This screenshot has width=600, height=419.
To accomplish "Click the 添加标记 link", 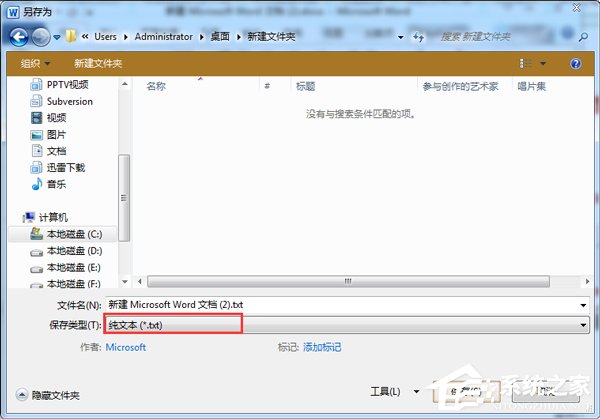I will [x=322, y=347].
